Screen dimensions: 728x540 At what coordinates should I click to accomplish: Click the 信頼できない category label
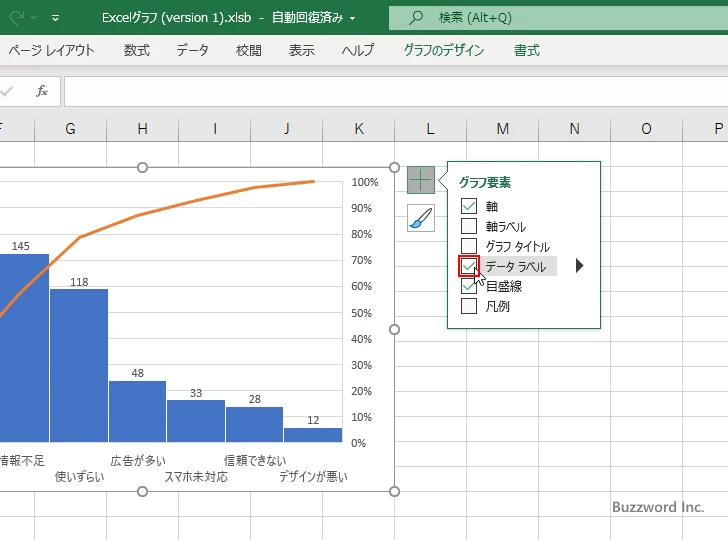255,461
